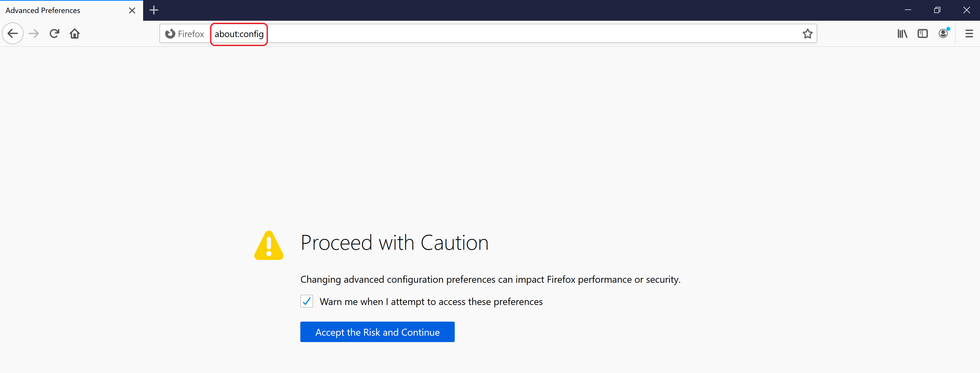The width and height of the screenshot is (980, 373).
Task: Show the sidebars icon
Action: [x=922, y=34]
